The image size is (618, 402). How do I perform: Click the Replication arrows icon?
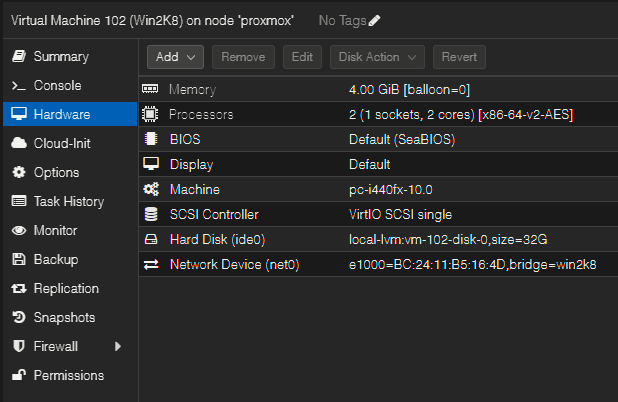tap(19, 288)
